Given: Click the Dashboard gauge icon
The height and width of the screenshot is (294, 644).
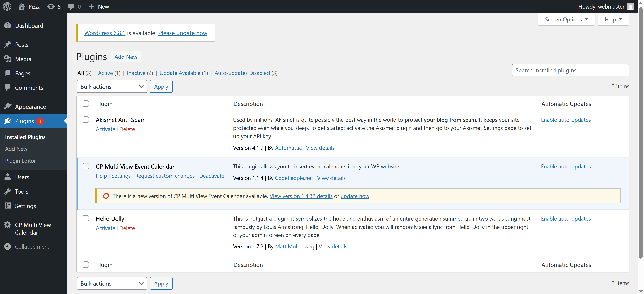Looking at the screenshot, I should coord(8,25).
